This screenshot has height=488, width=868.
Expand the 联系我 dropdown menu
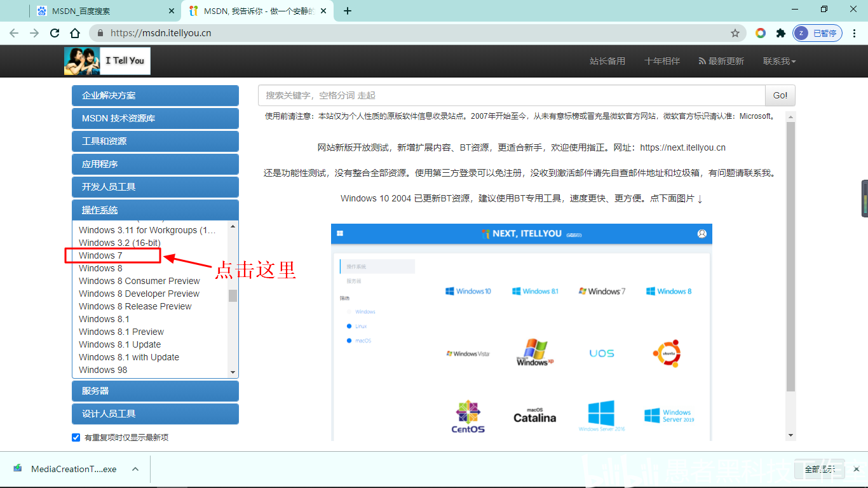tap(780, 61)
